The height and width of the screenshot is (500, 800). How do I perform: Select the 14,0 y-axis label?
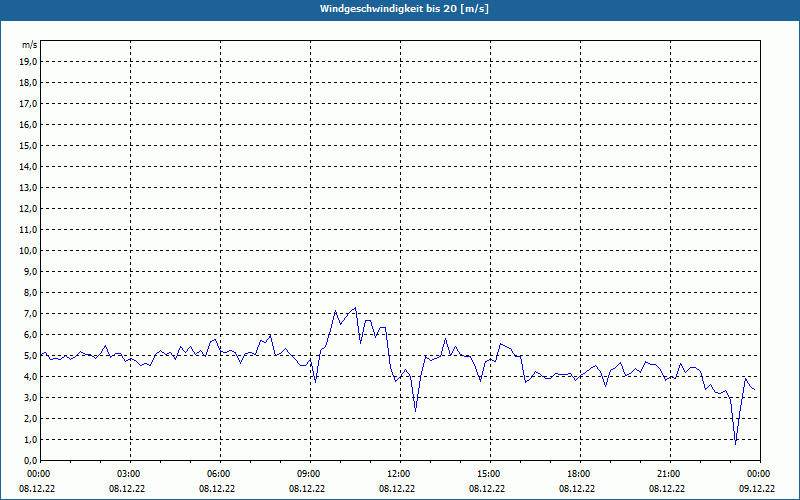(28, 166)
